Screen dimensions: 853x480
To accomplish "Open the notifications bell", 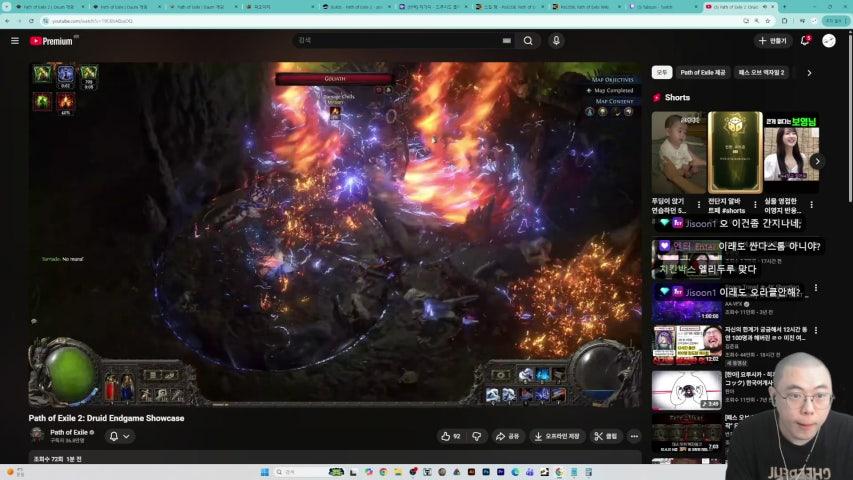I will (x=805, y=40).
